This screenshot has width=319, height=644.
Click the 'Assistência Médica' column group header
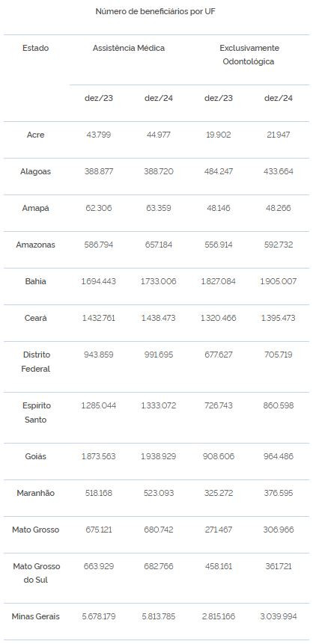129,48
